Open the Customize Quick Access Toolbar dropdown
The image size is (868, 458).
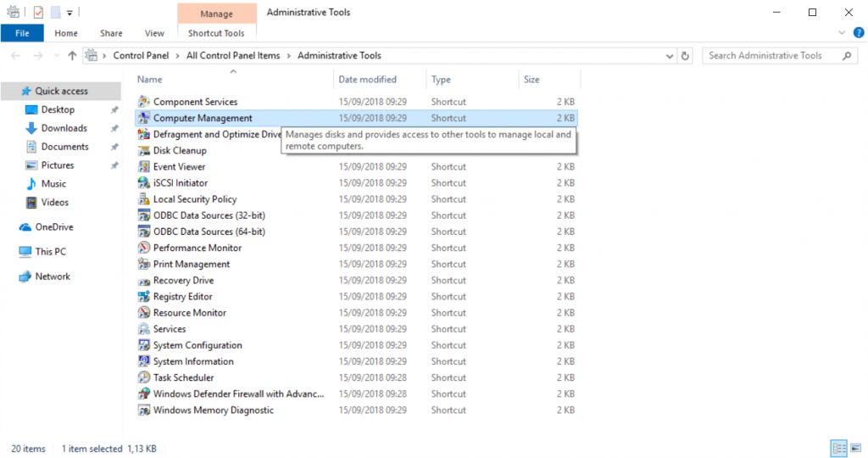pyautogui.click(x=70, y=12)
